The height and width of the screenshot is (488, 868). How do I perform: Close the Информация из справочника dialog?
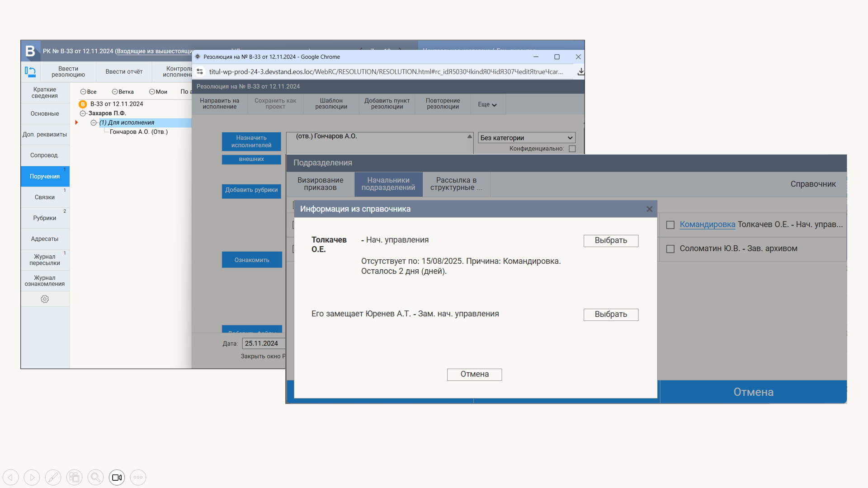pos(649,209)
